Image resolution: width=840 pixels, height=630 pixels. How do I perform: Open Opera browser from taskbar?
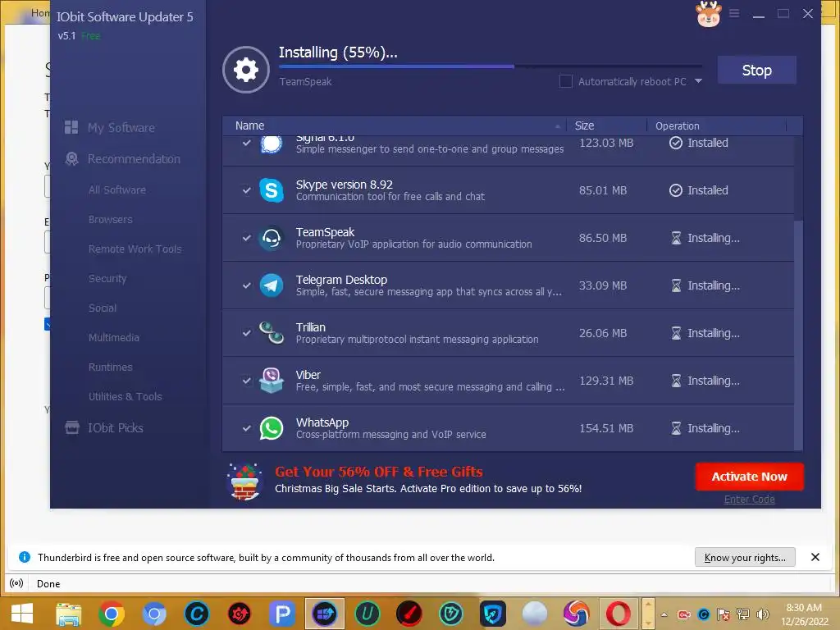(619, 614)
